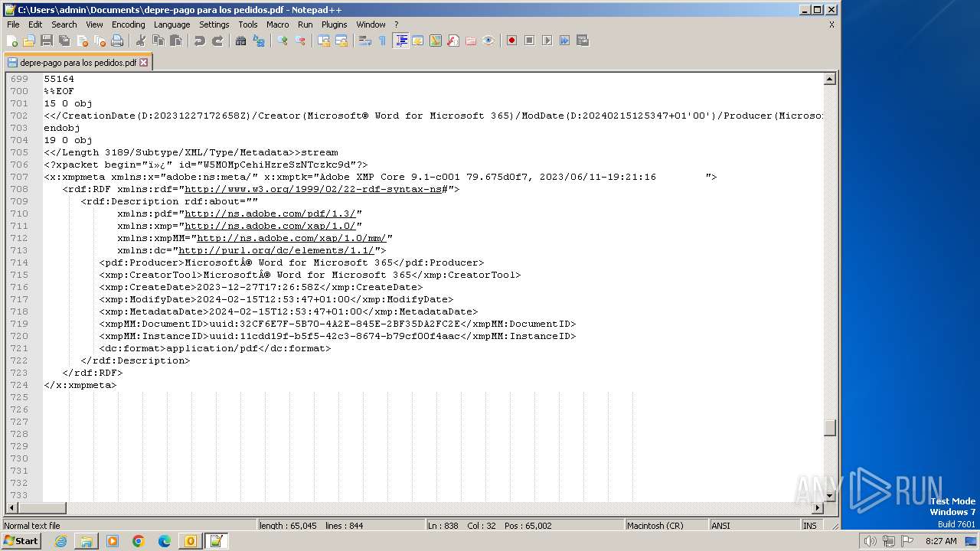Open the volume control in system tray

[x=870, y=541]
